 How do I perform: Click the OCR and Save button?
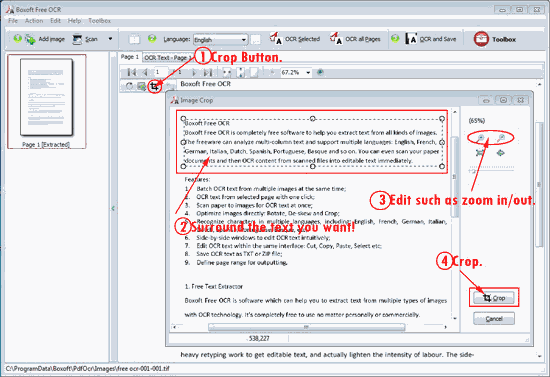coord(431,39)
